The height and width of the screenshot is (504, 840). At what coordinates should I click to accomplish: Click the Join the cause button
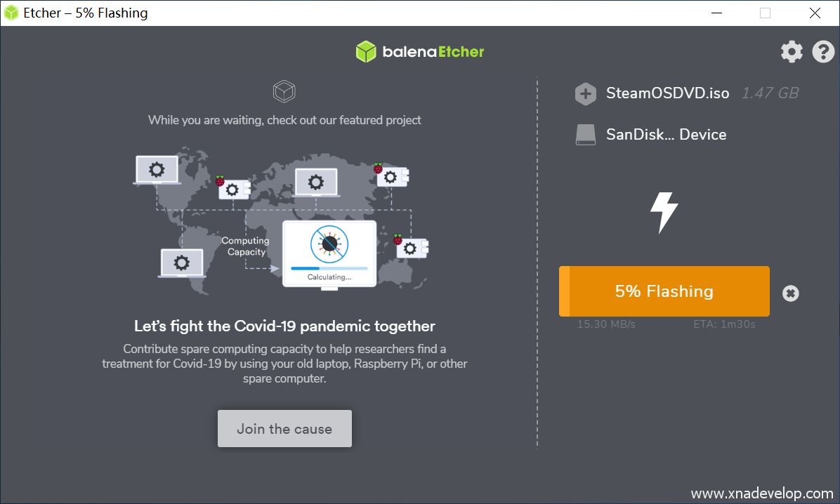[x=284, y=428]
